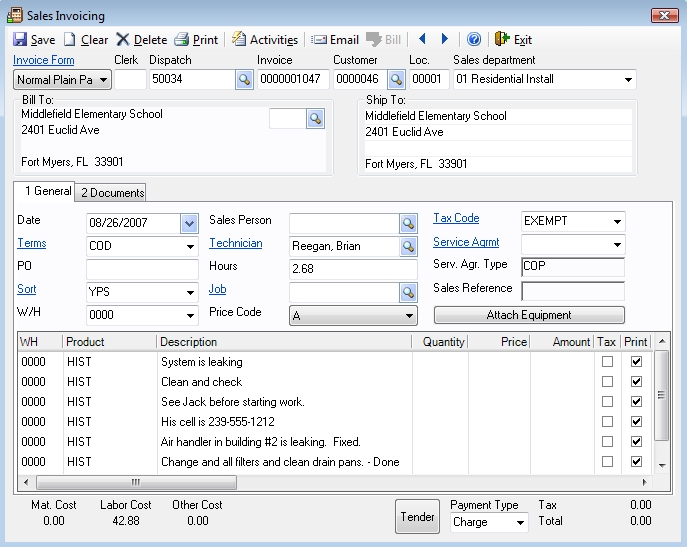Select the 1 General tab
Viewport: 687px width, 547px height.
46,192
